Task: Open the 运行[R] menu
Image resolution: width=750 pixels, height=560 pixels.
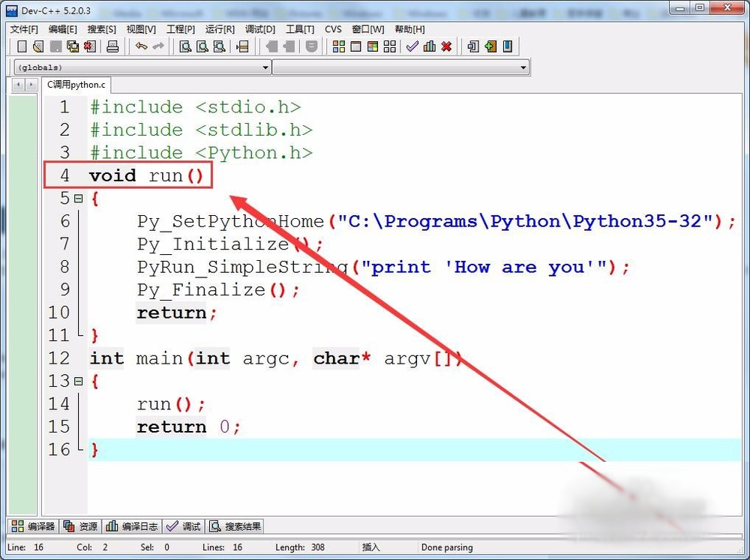Action: (x=220, y=29)
